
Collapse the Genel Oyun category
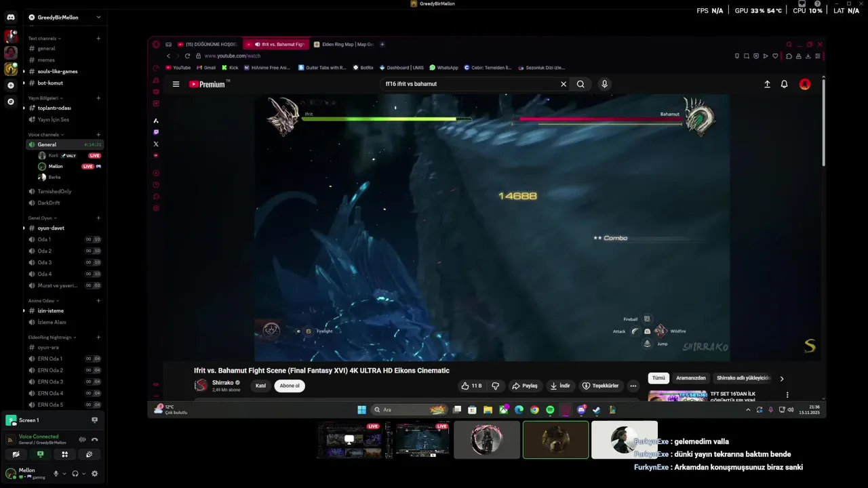(x=42, y=218)
